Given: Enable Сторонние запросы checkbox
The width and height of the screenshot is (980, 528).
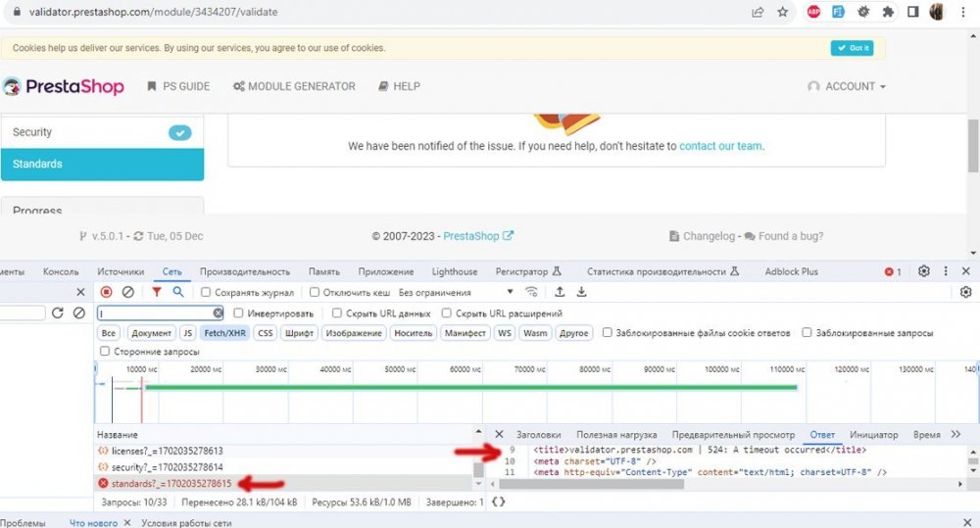Looking at the screenshot, I should 105,351.
